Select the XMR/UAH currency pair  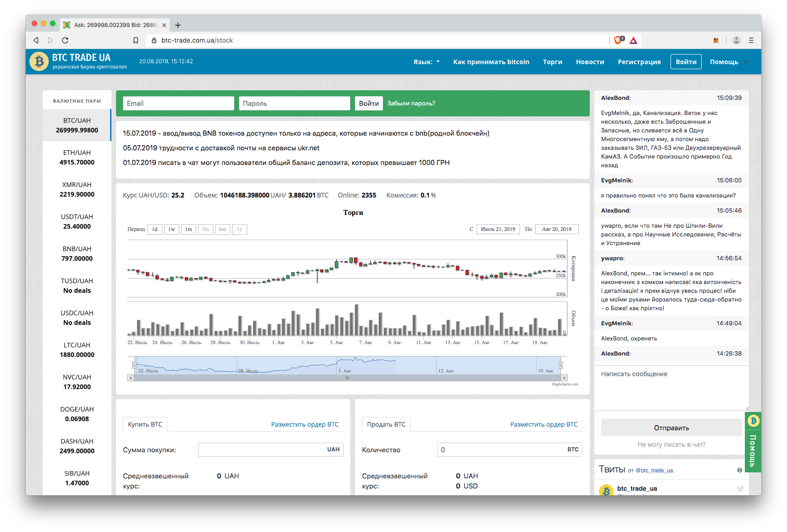point(77,189)
